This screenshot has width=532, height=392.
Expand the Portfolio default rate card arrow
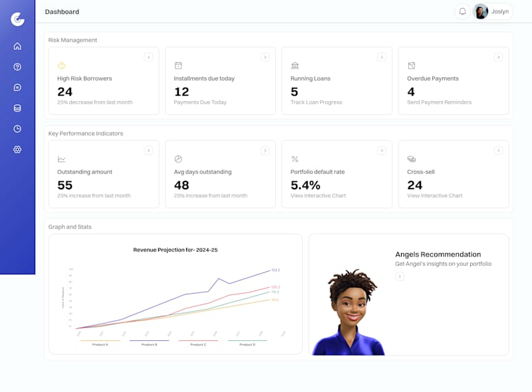coord(382,151)
